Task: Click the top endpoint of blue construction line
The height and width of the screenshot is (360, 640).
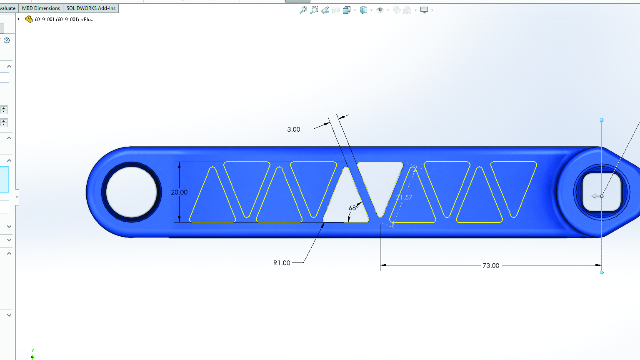Action: 602,120
